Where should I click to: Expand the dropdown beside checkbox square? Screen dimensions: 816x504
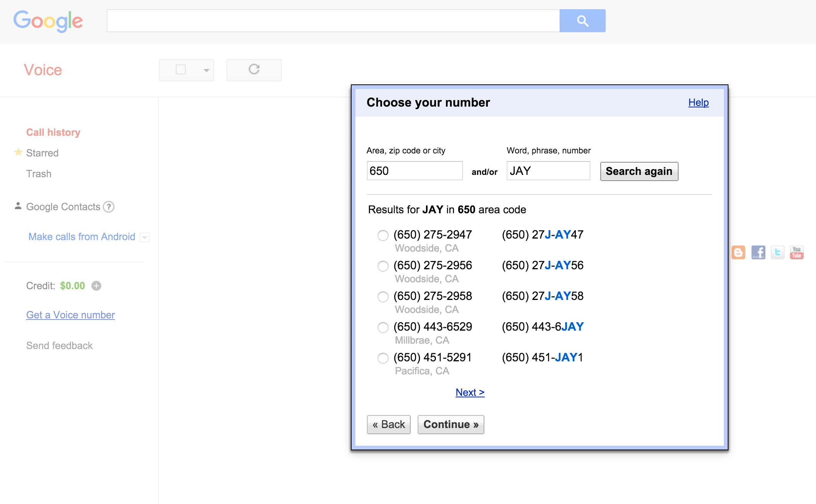tap(204, 69)
